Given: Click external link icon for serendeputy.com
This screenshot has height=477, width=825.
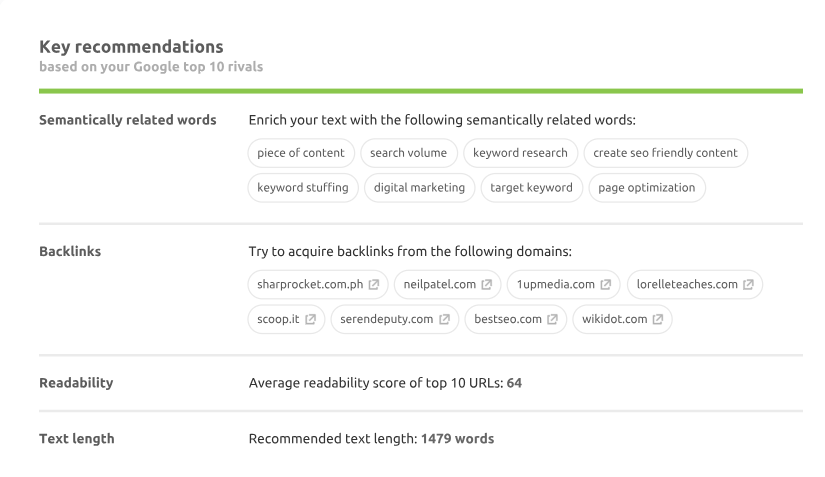Looking at the screenshot, I should click(444, 320).
